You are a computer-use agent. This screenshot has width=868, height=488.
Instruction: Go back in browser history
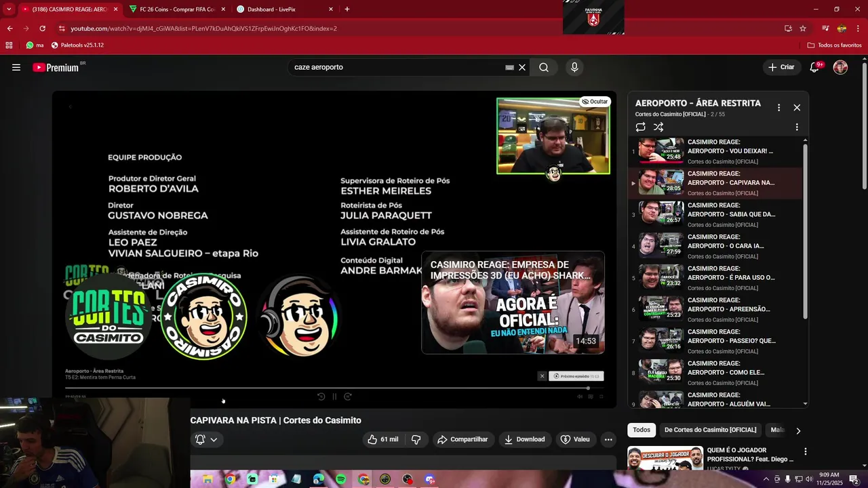(x=9, y=28)
